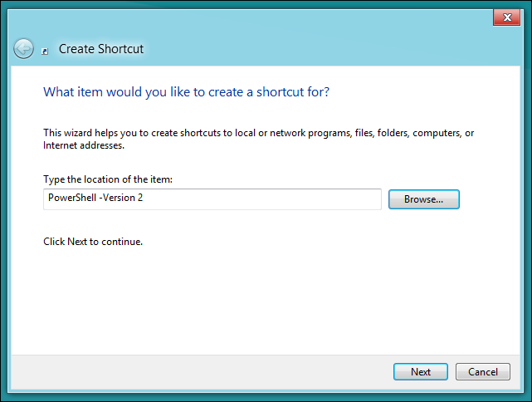
Task: Close the Create Shortcut wizard window
Action: pyautogui.click(x=505, y=17)
